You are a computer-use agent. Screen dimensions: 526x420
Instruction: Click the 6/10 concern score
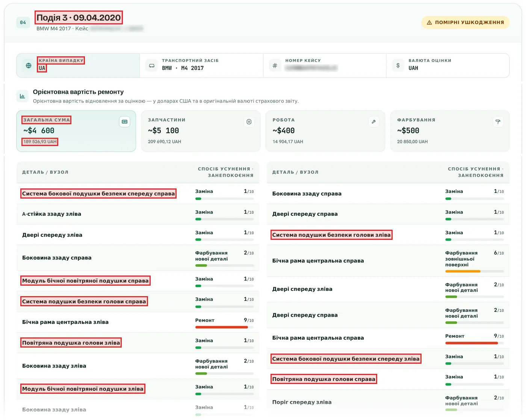pyautogui.click(x=499, y=253)
